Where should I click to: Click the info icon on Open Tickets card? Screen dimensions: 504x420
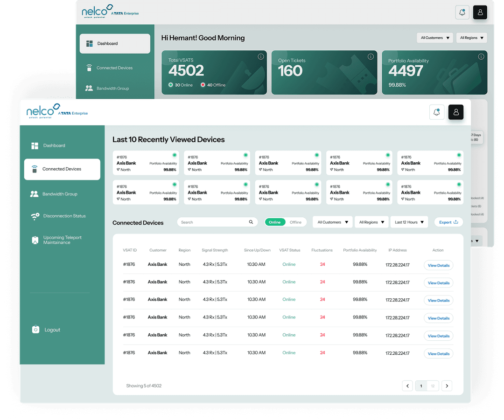coord(371,56)
